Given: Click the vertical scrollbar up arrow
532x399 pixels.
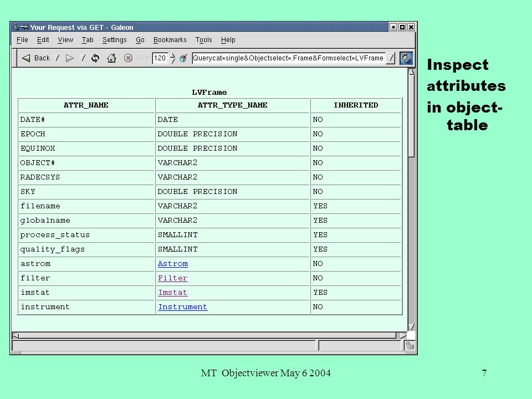Looking at the screenshot, I should pyautogui.click(x=411, y=71).
